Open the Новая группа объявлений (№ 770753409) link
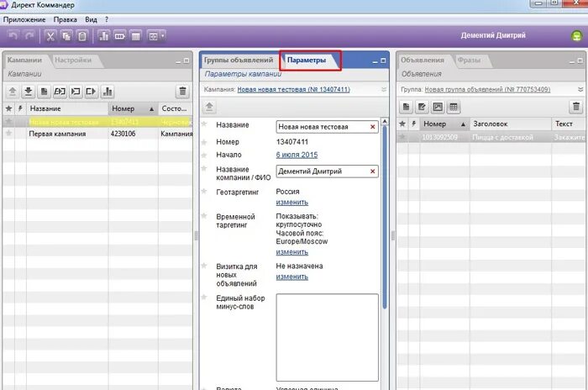This screenshot has width=588, height=390. point(487,89)
